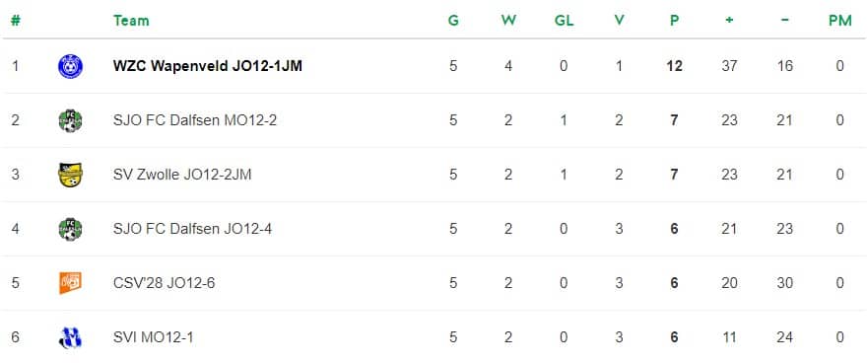The height and width of the screenshot is (363, 868).
Task: Click the orange CSV'28 club logo
Action: tap(70, 283)
